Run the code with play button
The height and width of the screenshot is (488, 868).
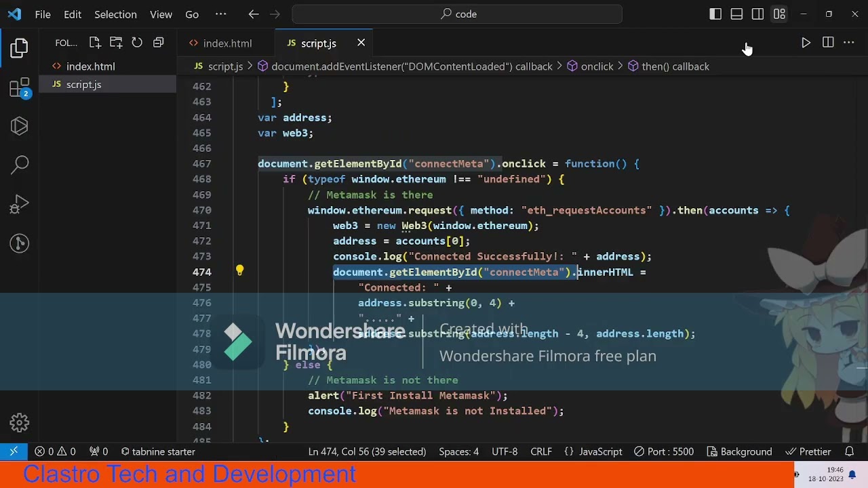(806, 43)
